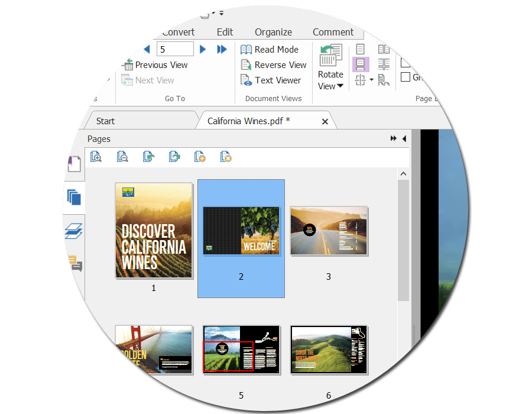Viewport: 532px width, 414px height.
Task: Click the delete pages icon in the Pages toolbar
Action: (x=226, y=157)
